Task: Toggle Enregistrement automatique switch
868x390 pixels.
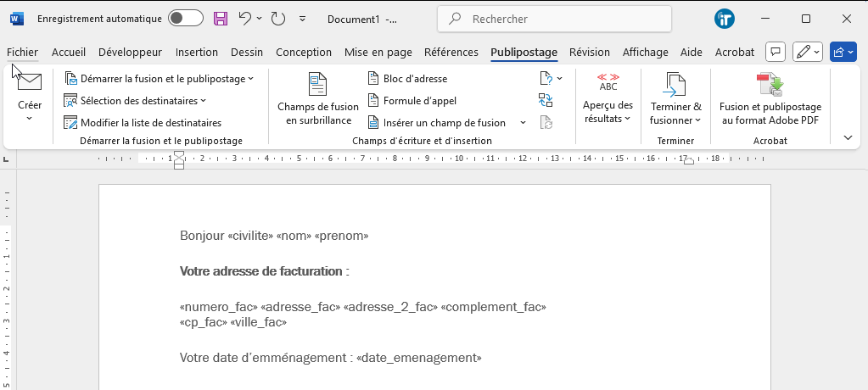Action: point(185,19)
